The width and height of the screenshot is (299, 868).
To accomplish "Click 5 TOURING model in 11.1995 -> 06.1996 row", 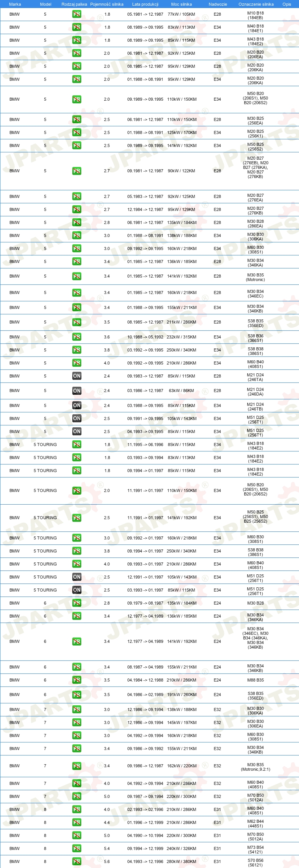I will click(45, 445).
